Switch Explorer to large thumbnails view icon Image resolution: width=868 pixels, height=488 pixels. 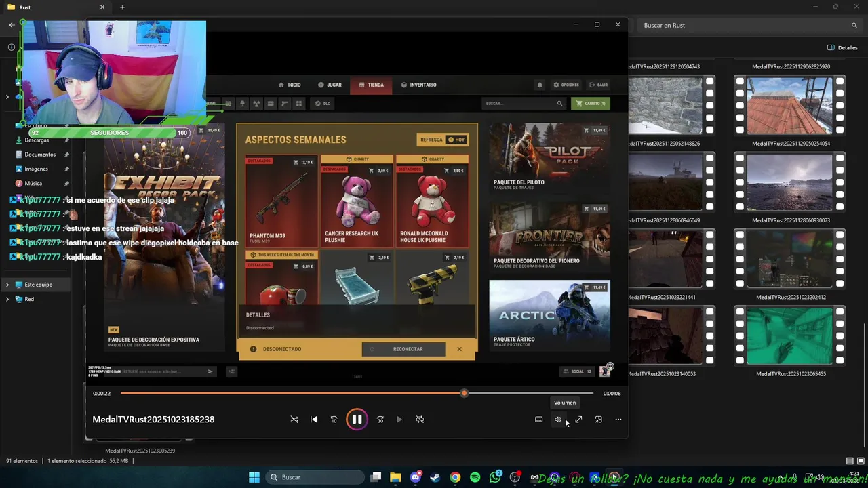[x=861, y=461]
